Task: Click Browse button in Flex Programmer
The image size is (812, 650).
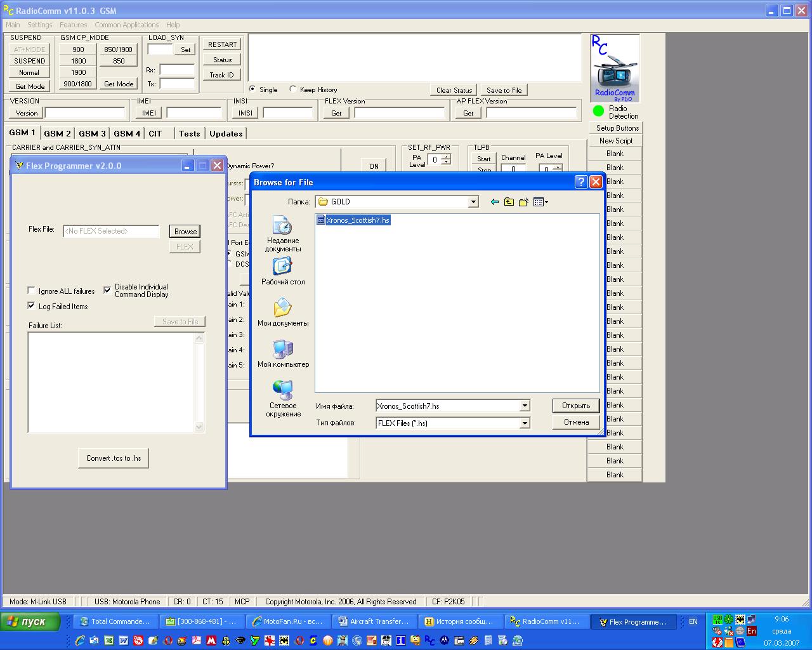Action: point(185,231)
